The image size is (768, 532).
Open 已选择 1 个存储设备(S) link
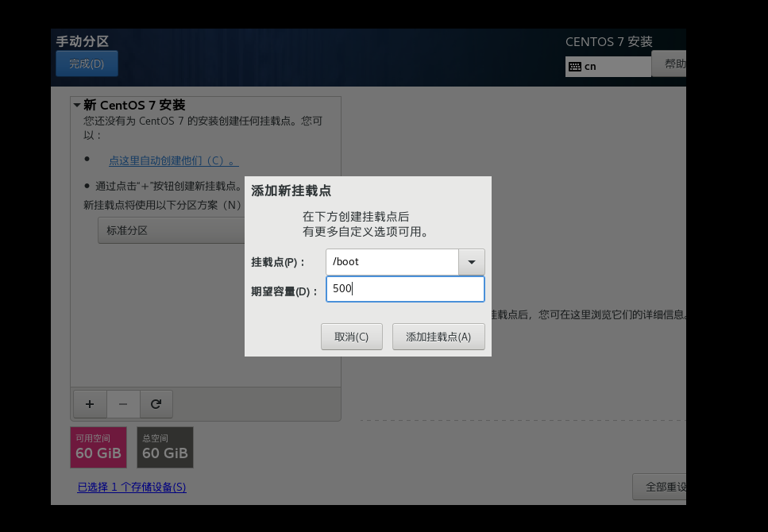tap(132, 487)
